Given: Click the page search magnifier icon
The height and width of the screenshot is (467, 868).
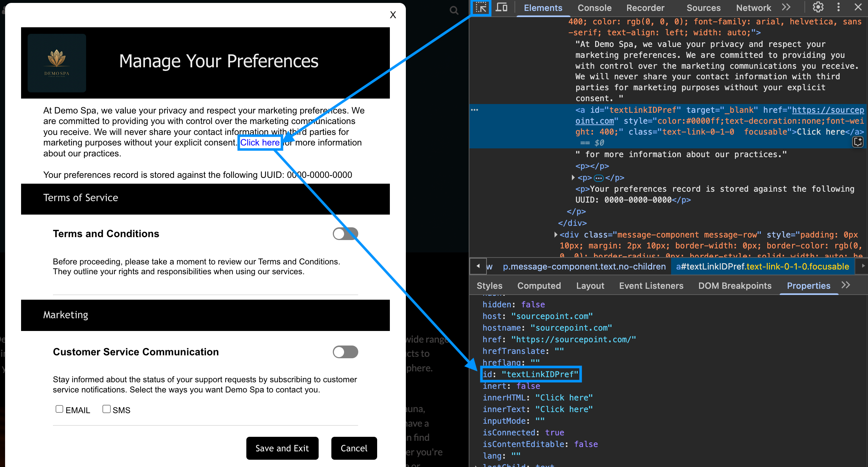Looking at the screenshot, I should (454, 10).
